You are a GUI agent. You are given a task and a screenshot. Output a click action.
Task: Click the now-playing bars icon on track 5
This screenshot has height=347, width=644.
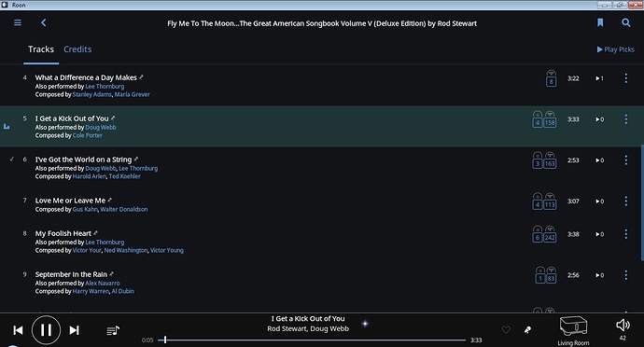[7, 127]
